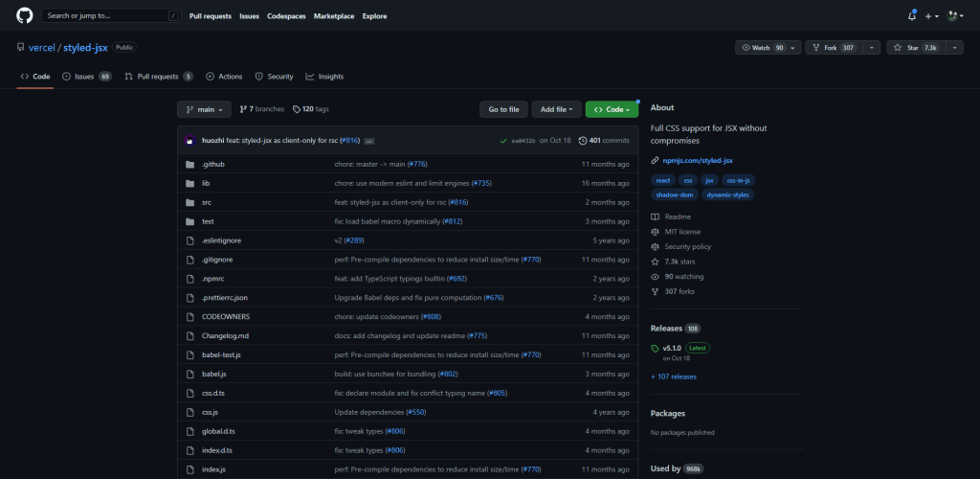
Task: Click the Go to file button
Action: tap(503, 109)
